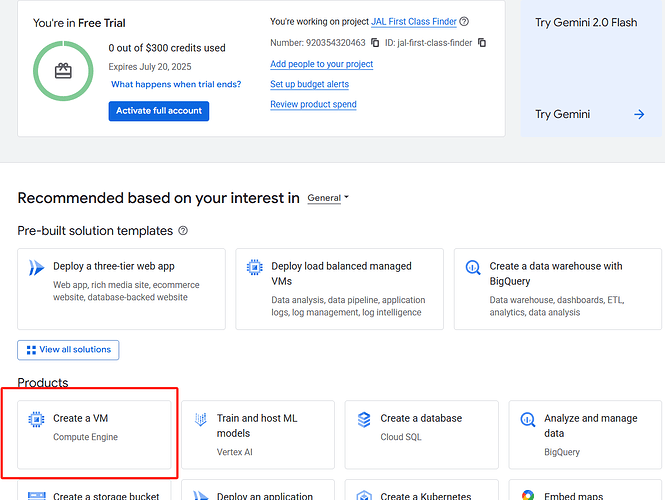This screenshot has width=665, height=500.
Task: Click the Cloud SQL database icon
Action: click(x=364, y=420)
